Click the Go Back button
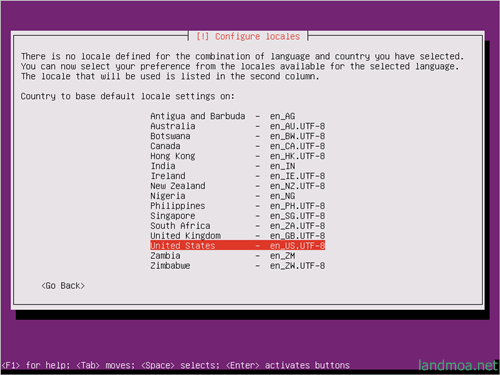Image resolution: width=500 pixels, height=375 pixels. 63,286
